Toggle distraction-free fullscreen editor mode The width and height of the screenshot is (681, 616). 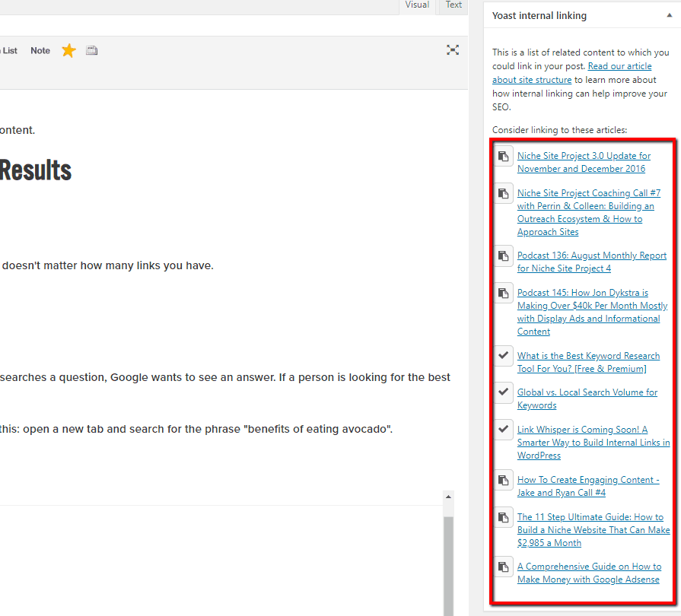453,50
